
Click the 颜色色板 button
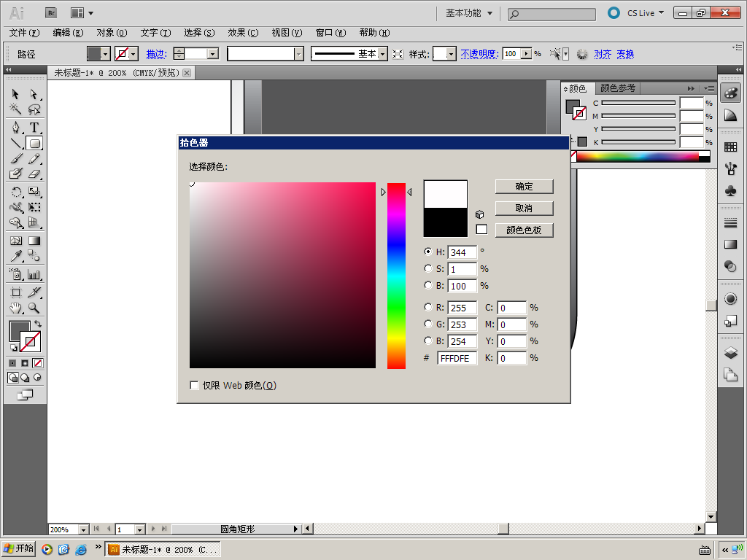click(x=524, y=230)
